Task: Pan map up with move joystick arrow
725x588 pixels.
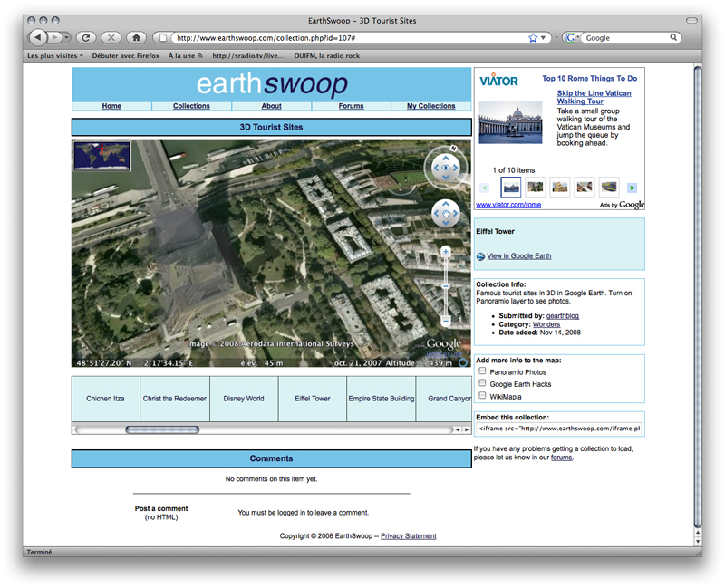Action: point(446,203)
